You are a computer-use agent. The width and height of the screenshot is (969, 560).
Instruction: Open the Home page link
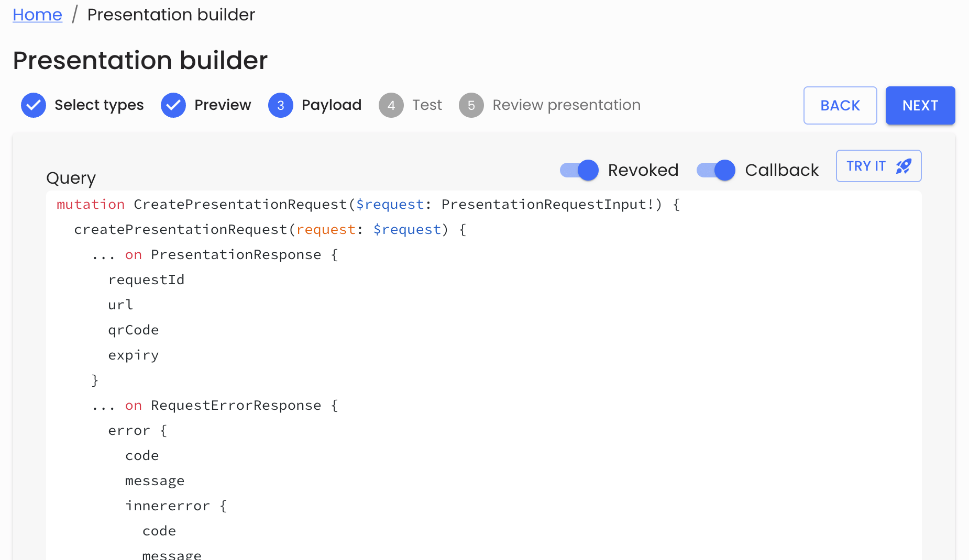(x=37, y=14)
